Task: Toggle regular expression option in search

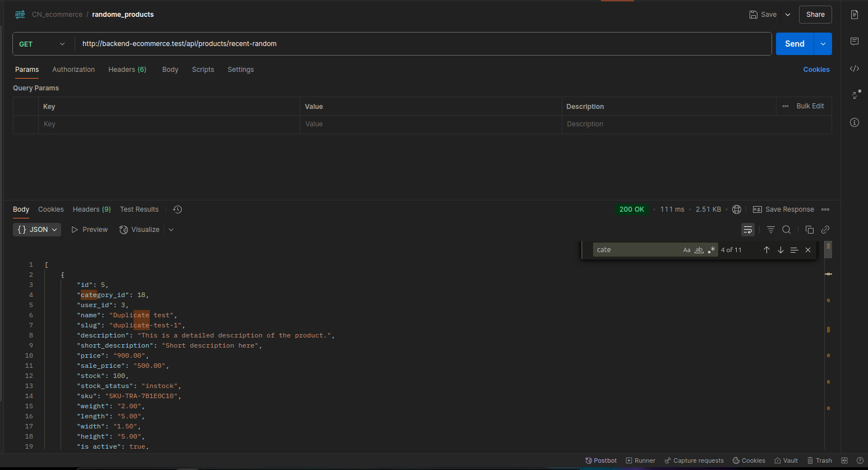Action: [711, 250]
